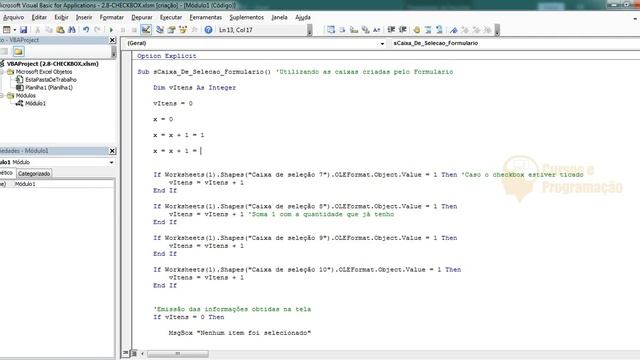Open the Ferramentas menu
This screenshot has height=360, width=640.
205,17
